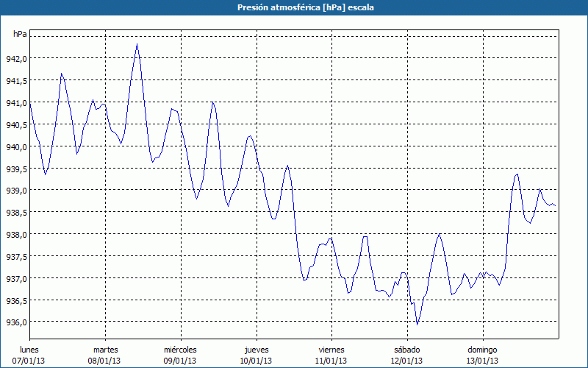The height and width of the screenshot is (368, 588).
Task: Click the 939,5 Y-axis label
Action: coord(17,169)
